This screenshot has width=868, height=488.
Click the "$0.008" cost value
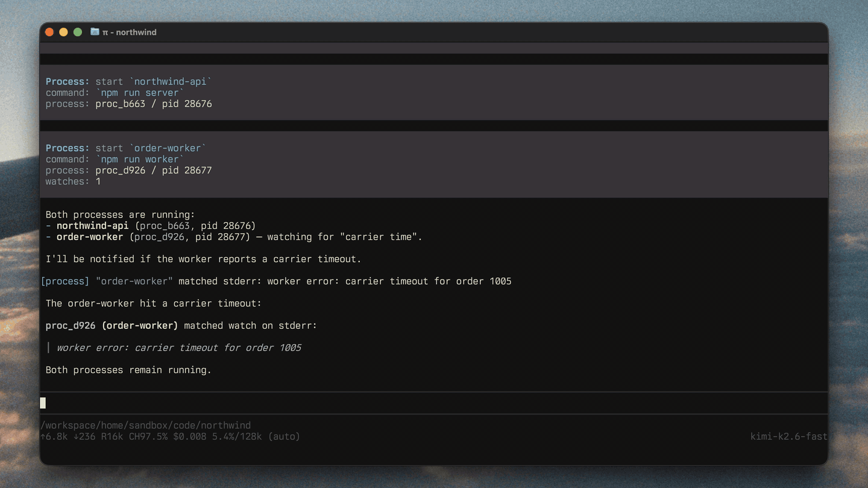[190, 436]
